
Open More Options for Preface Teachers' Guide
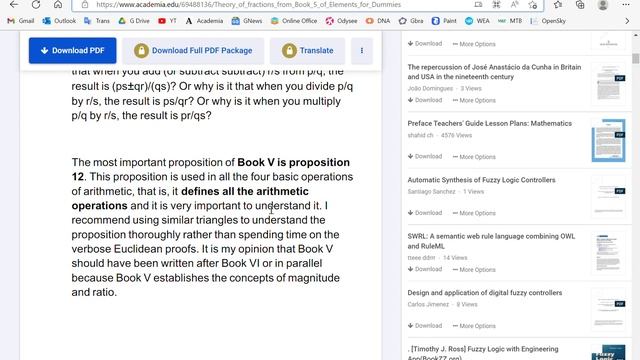(x=474, y=156)
